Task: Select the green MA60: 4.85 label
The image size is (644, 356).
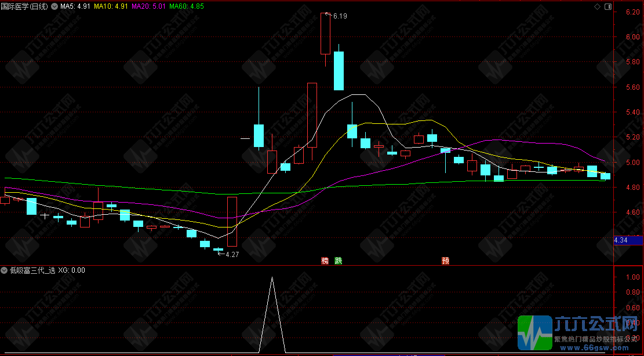Action: [x=187, y=6]
